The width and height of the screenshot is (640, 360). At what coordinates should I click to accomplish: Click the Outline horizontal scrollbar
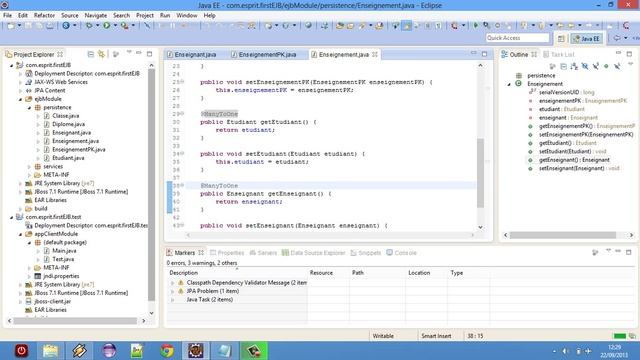tap(562, 235)
